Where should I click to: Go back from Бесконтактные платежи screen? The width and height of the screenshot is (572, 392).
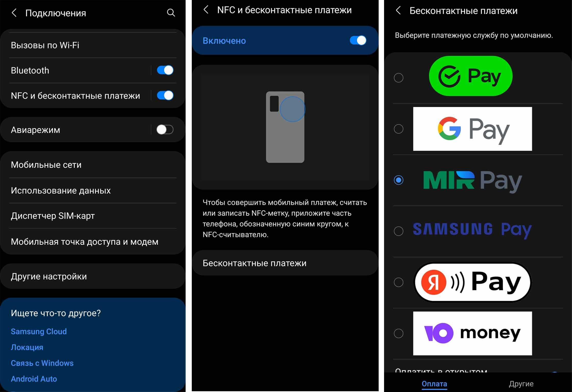(x=398, y=10)
